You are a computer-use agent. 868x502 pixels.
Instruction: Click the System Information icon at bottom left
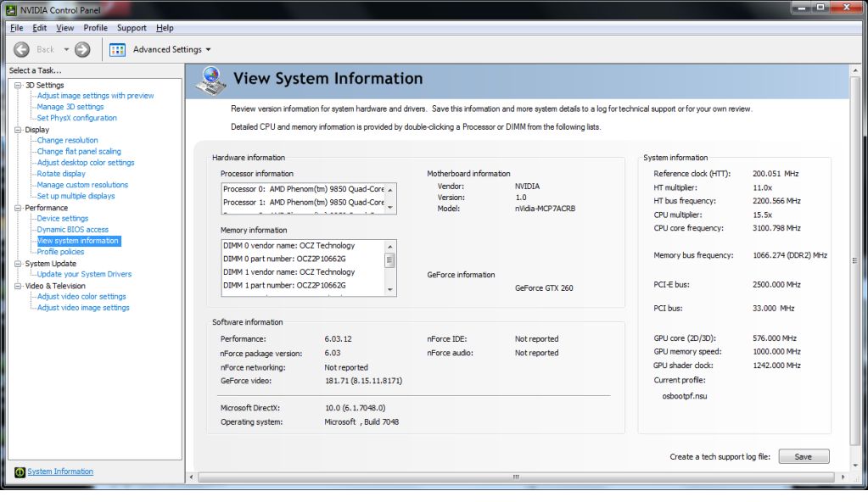click(x=20, y=472)
